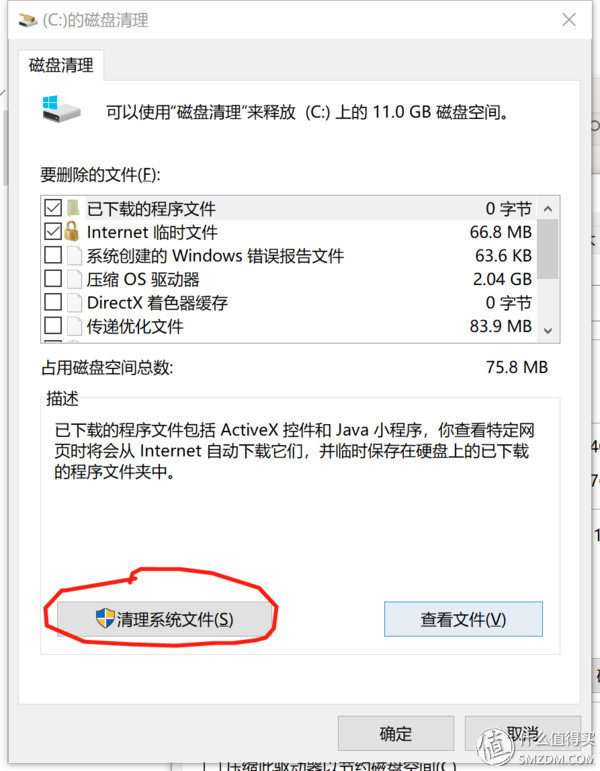Viewport: 600px width, 771px height.
Task: Click the Windows drive icon near header
Action: point(61,109)
